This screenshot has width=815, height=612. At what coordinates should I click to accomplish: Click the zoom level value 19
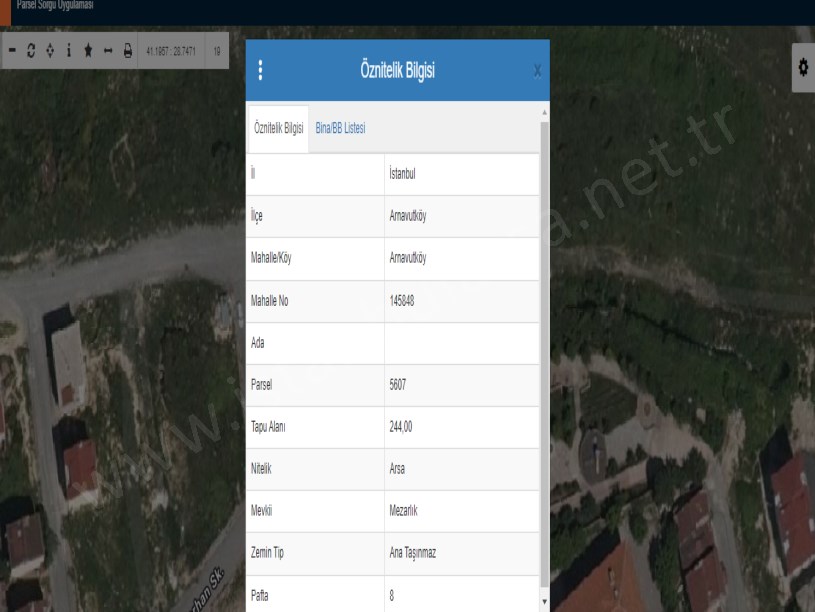[216, 50]
